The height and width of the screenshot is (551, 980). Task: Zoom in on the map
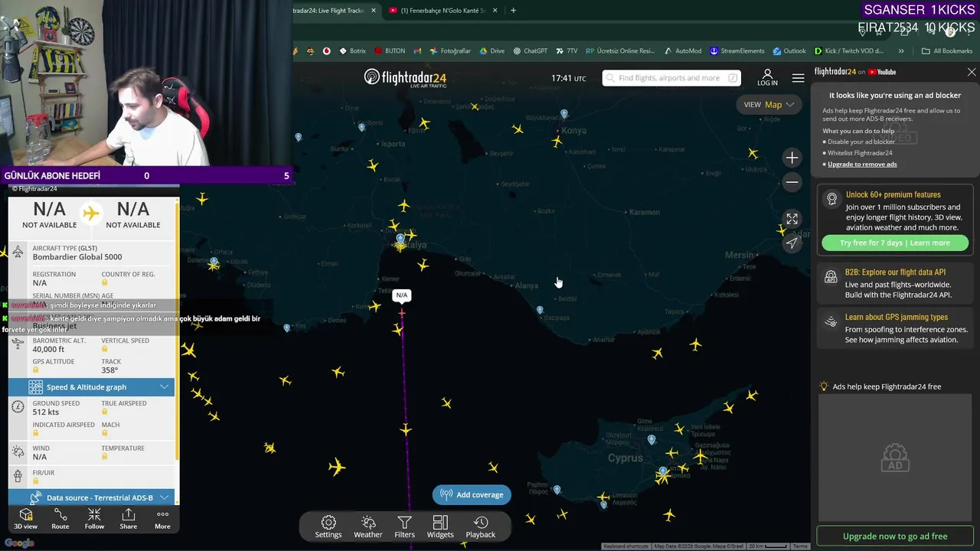coord(792,158)
